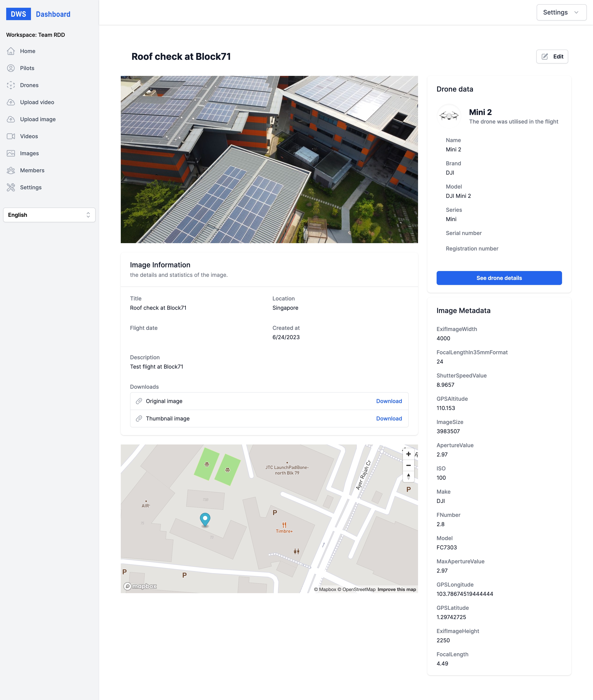This screenshot has width=593, height=700.
Task: Download the Thumbnail image
Action: point(389,419)
